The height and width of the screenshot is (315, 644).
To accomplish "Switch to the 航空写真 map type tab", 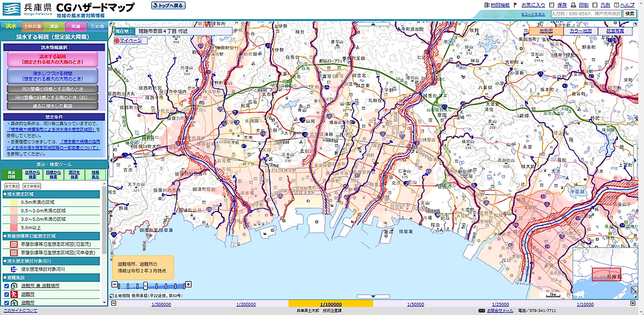I will coord(612,31).
